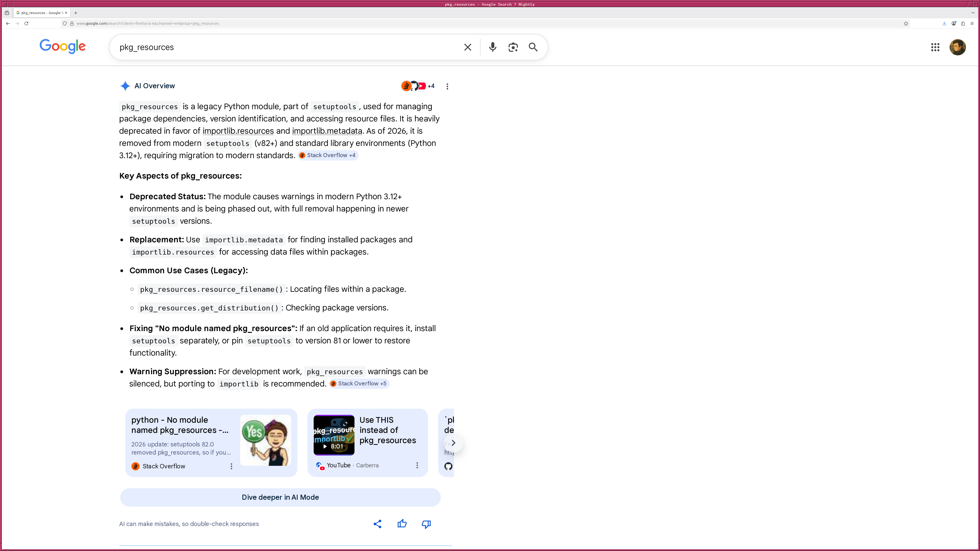This screenshot has width=980, height=551.
Task: Start a voice search with the microphone
Action: point(492,47)
